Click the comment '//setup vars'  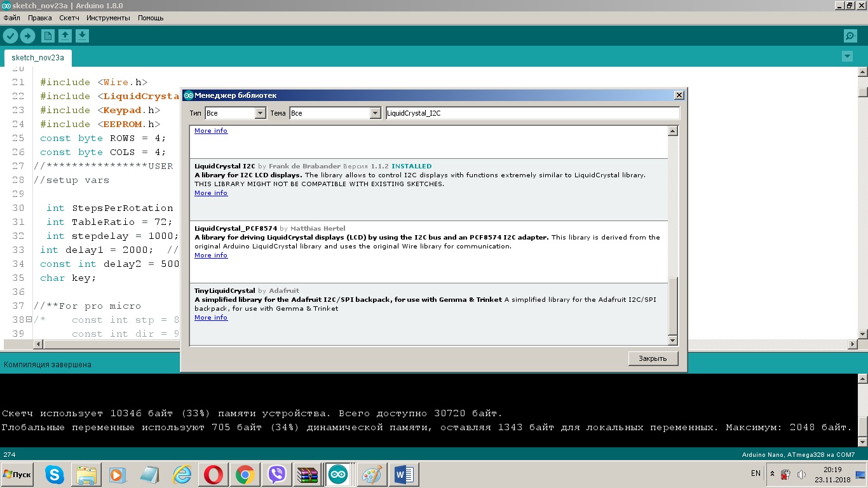click(x=71, y=180)
